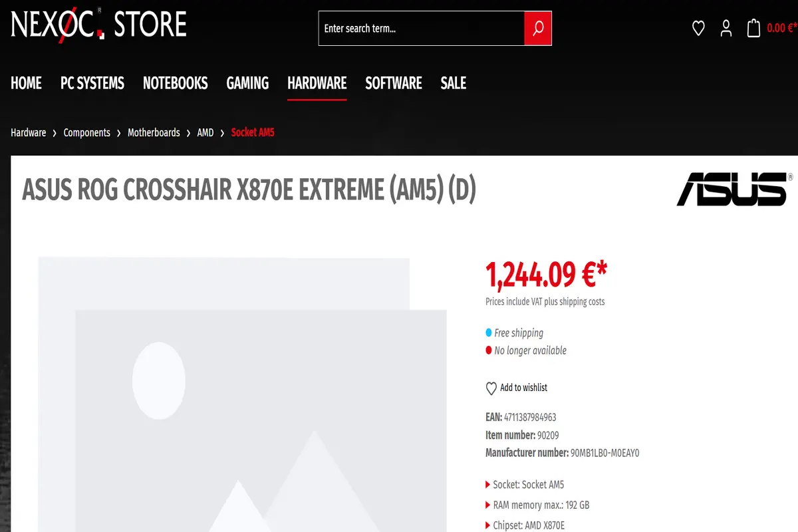Go to Components breadcrumb link
Viewport: 798px width, 532px height.
pyautogui.click(x=87, y=132)
